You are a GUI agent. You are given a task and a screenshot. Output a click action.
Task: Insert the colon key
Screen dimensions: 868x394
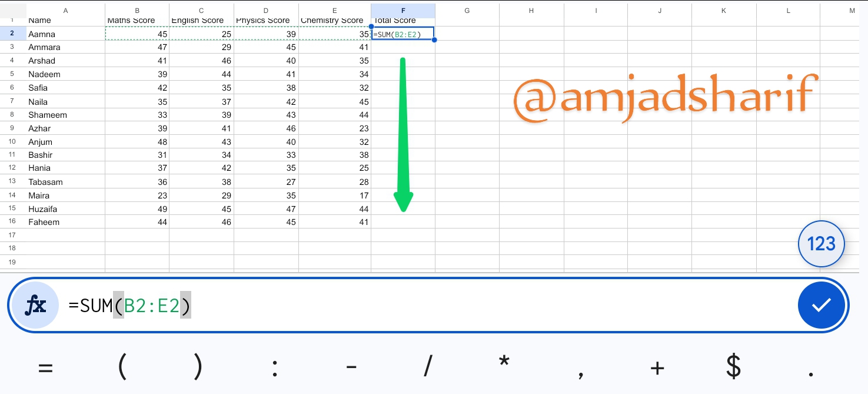[275, 369]
